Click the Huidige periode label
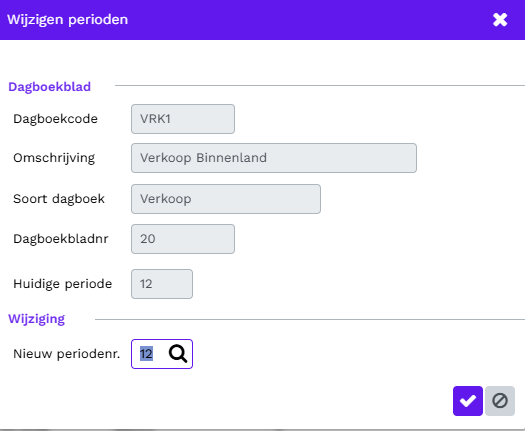The height and width of the screenshot is (431, 525). pos(63,284)
